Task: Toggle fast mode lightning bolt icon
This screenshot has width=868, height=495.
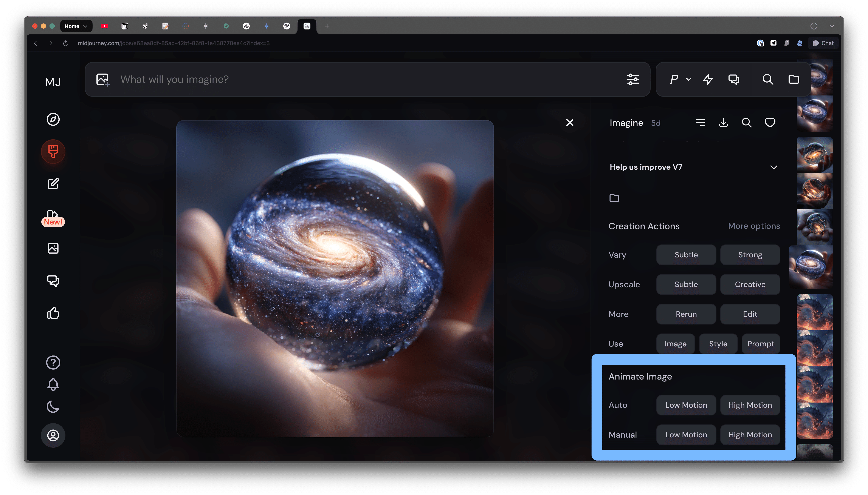Action: [708, 80]
